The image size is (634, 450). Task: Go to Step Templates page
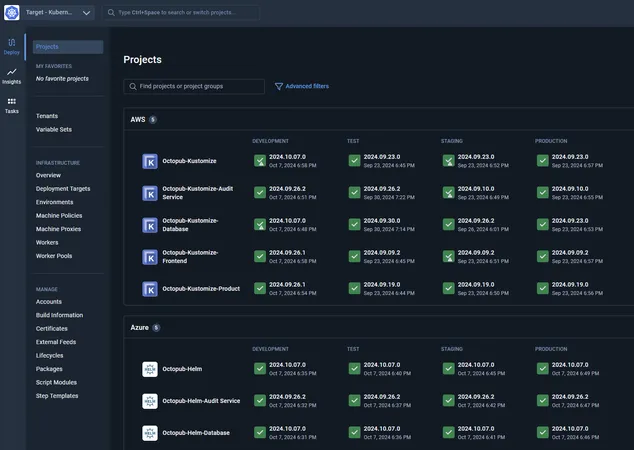click(58, 396)
